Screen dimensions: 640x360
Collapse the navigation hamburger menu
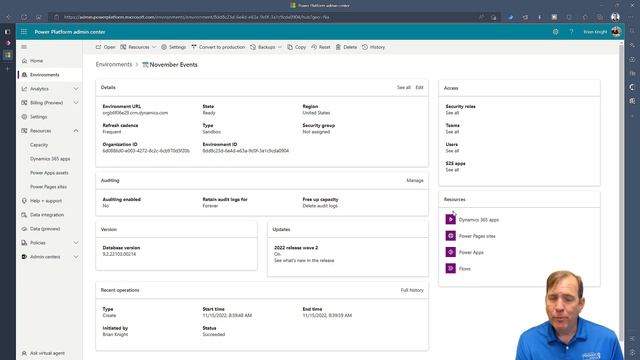[24, 47]
